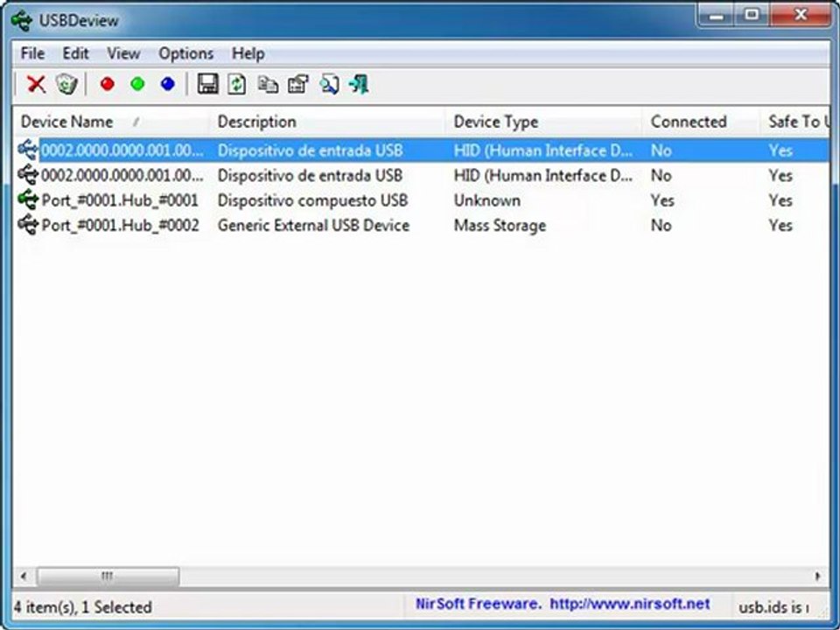
Task: Click the exit door toolbar icon
Action: pyautogui.click(x=359, y=84)
